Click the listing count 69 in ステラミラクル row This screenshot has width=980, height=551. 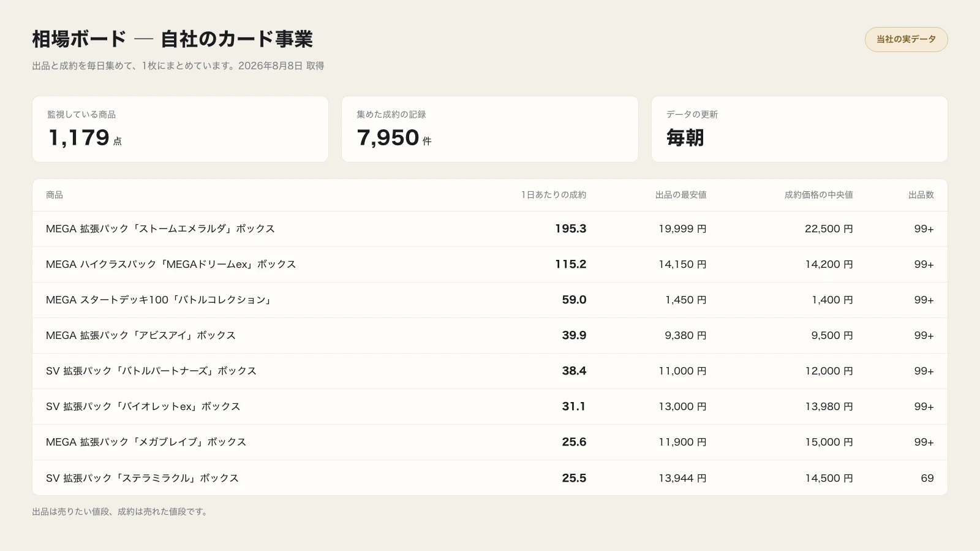(927, 478)
